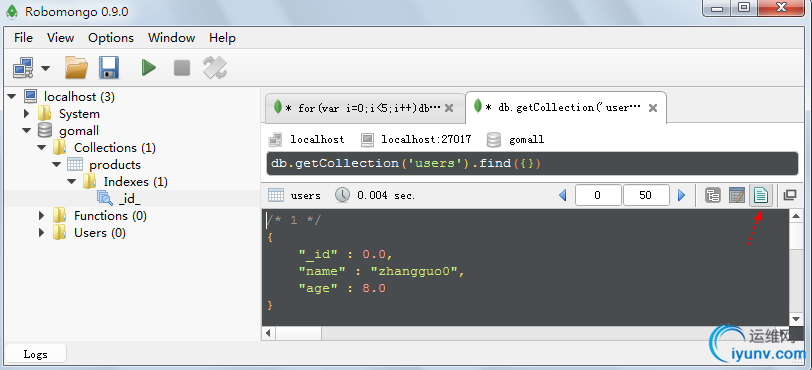
Task: Expand the Users (0) folder
Action: (41, 233)
